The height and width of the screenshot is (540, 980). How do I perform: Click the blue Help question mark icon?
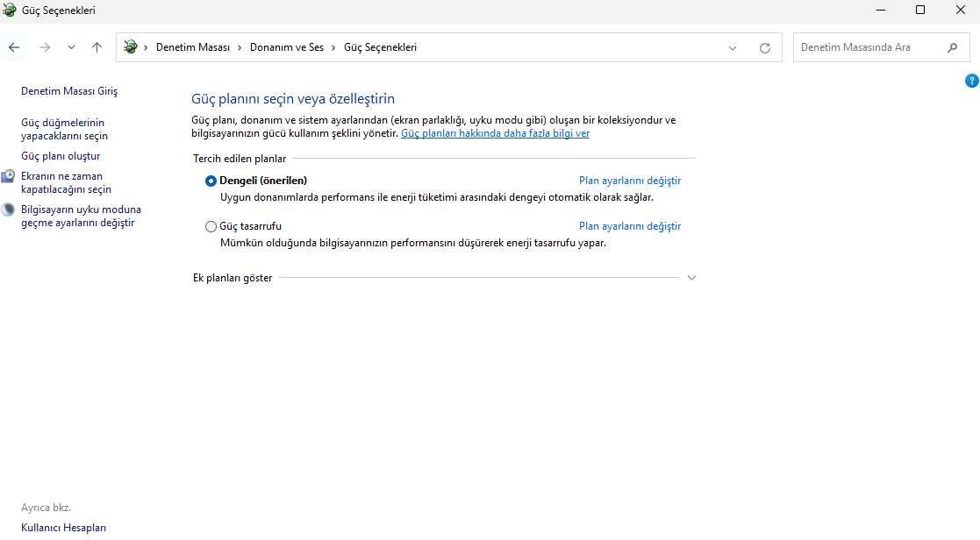(x=971, y=80)
